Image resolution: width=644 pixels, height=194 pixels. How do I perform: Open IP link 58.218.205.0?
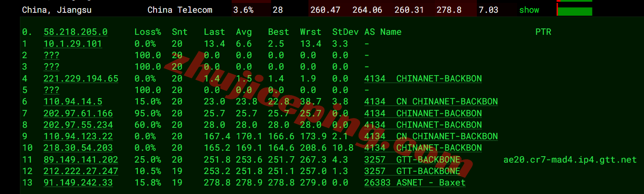[76, 32]
